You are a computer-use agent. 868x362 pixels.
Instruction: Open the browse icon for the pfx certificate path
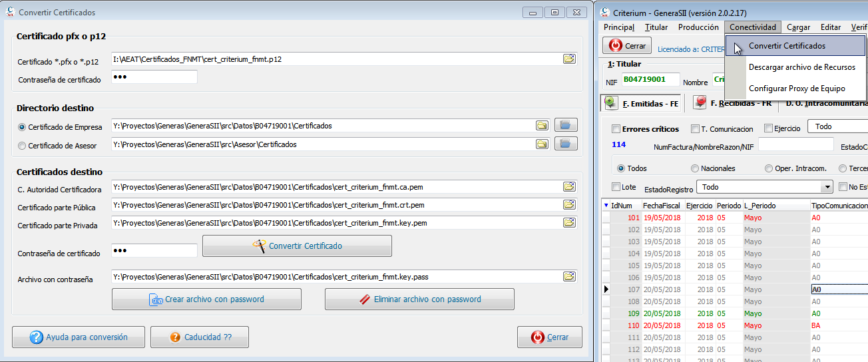click(569, 59)
